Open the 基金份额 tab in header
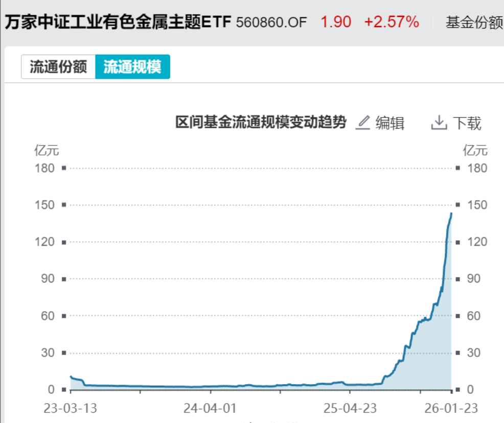This screenshot has width=504, height=423. [x=474, y=22]
